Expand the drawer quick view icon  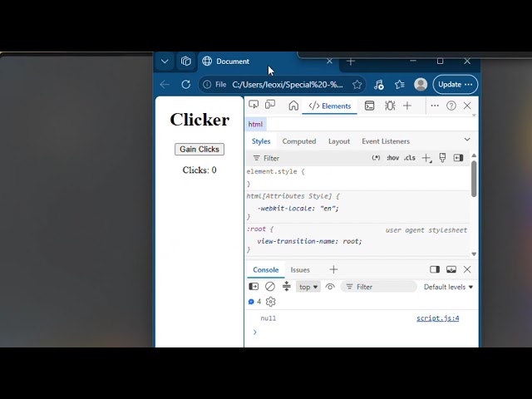451,269
